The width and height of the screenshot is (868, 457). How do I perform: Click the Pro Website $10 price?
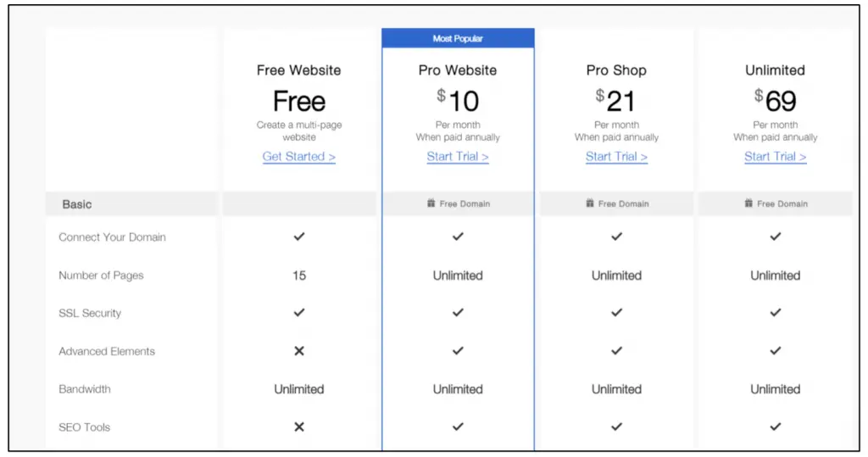(x=458, y=102)
